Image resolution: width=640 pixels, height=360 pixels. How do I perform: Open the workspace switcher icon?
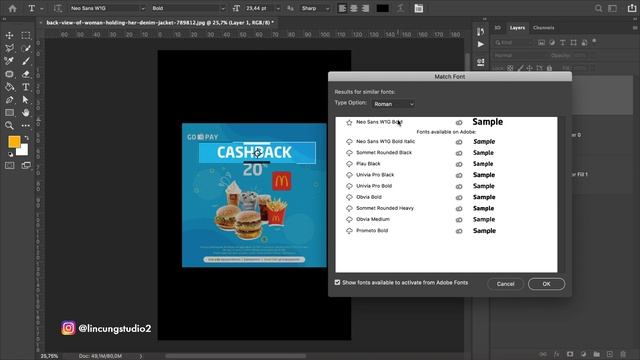coord(612,8)
